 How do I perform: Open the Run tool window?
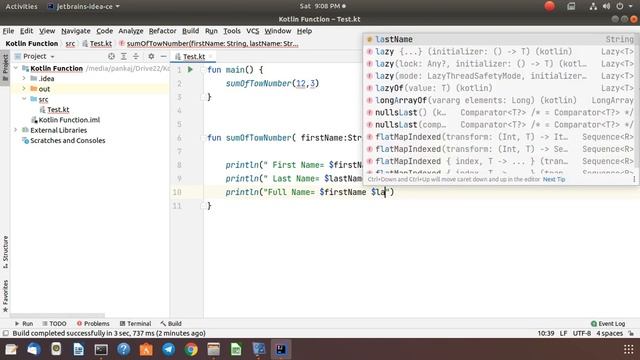24,324
